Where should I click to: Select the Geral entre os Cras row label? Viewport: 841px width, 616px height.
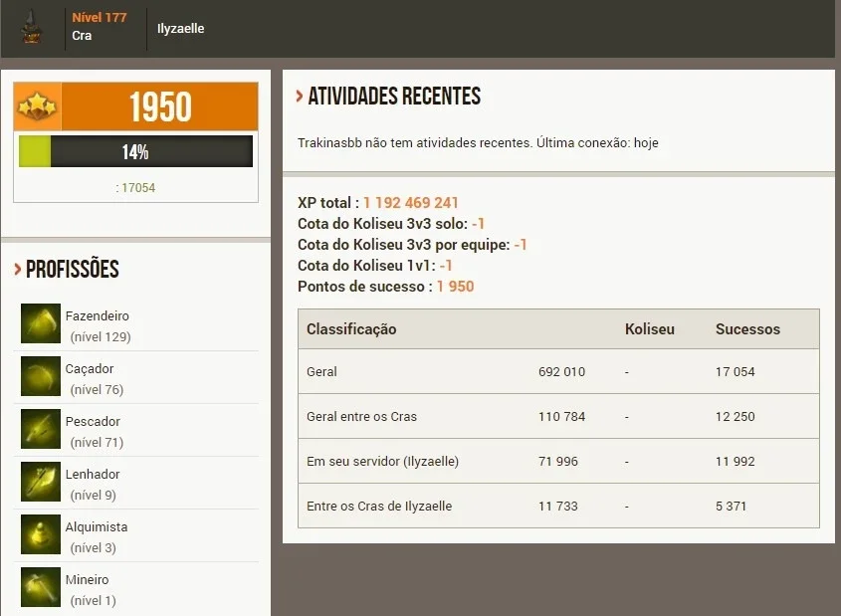pyautogui.click(x=361, y=417)
